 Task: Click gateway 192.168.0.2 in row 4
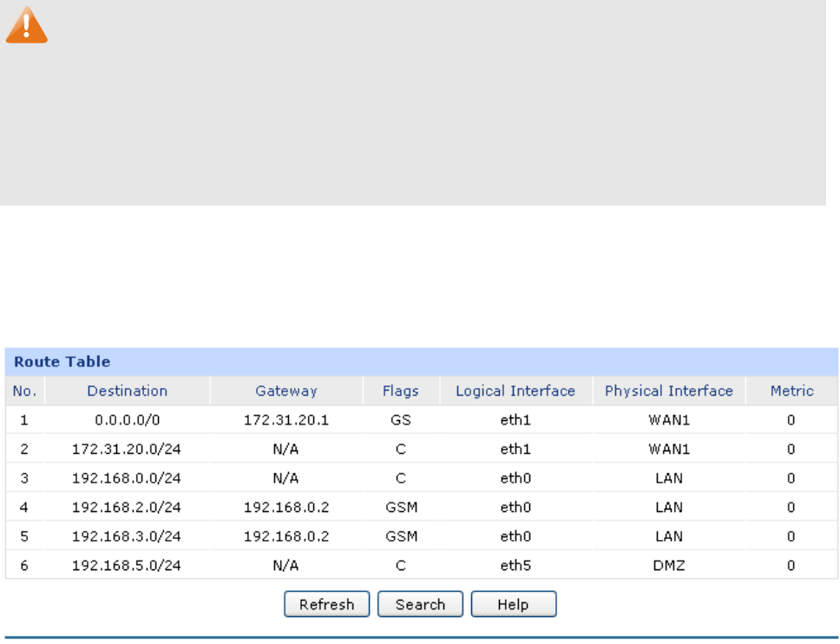click(x=286, y=508)
